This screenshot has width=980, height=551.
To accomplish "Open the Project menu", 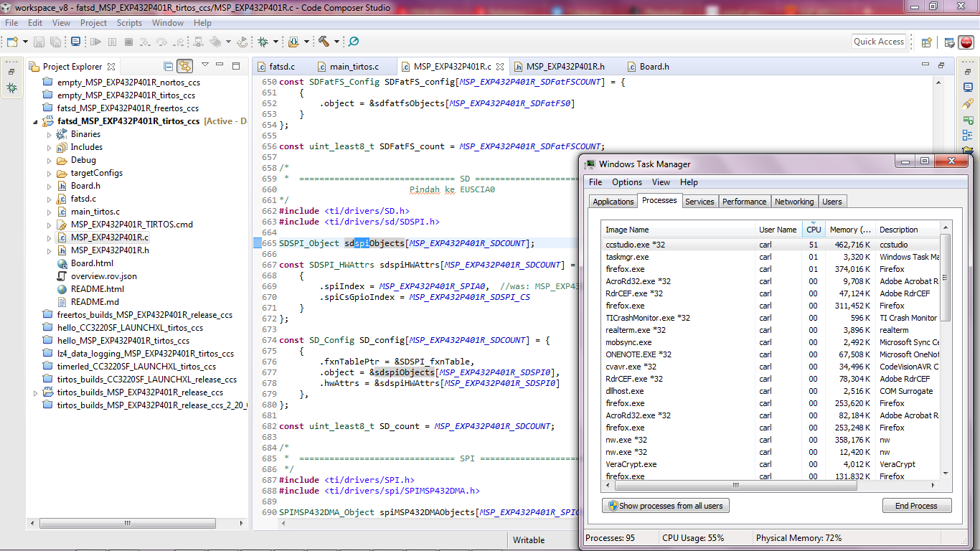I will [93, 23].
